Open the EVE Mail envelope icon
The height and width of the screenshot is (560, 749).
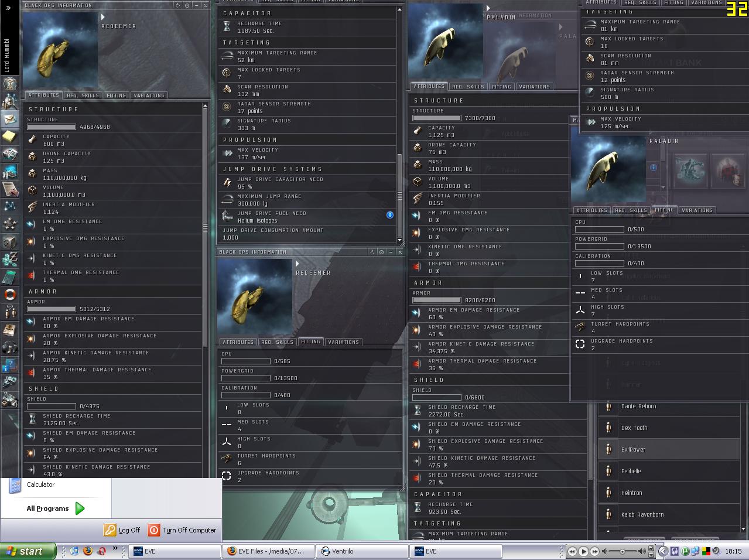tap(9, 119)
